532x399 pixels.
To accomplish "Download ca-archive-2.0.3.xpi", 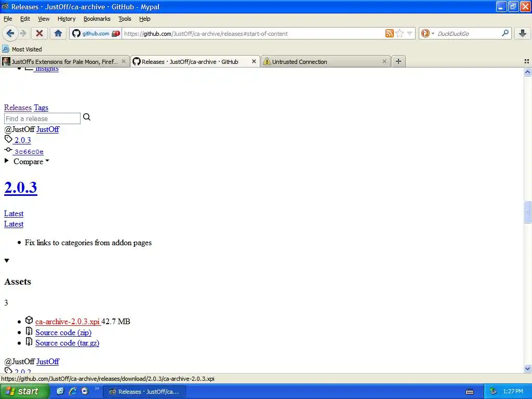I will click(x=68, y=322).
